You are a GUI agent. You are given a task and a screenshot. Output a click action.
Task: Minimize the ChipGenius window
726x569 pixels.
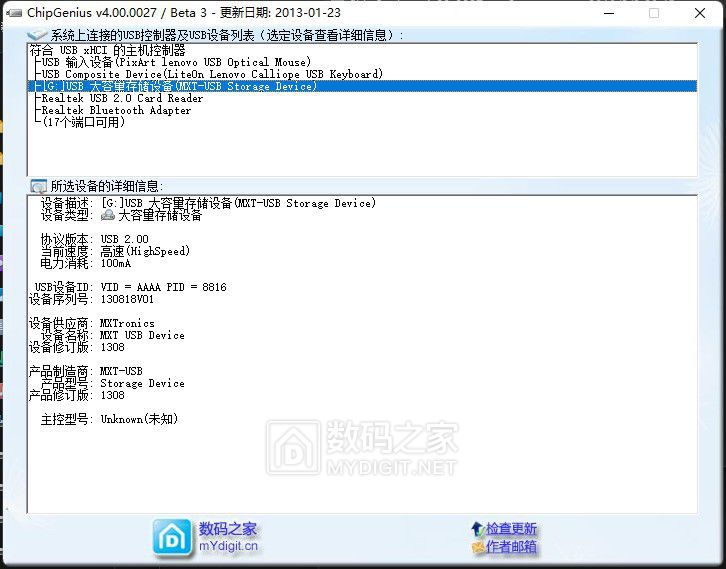(x=609, y=13)
